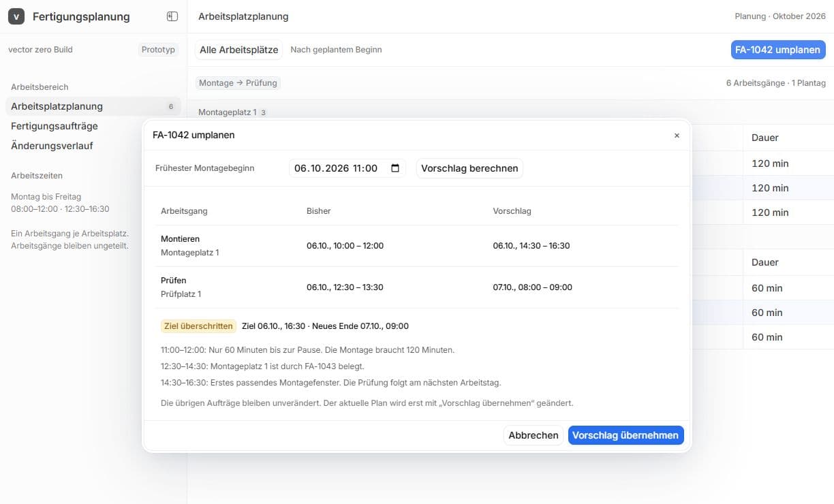Select the Prüfen row label
834x504 pixels.
173,281
